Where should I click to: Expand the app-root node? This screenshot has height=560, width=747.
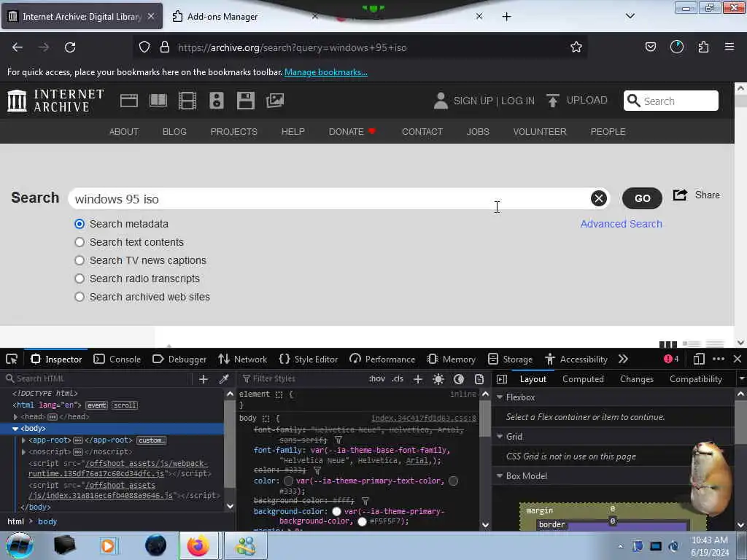pyautogui.click(x=24, y=440)
